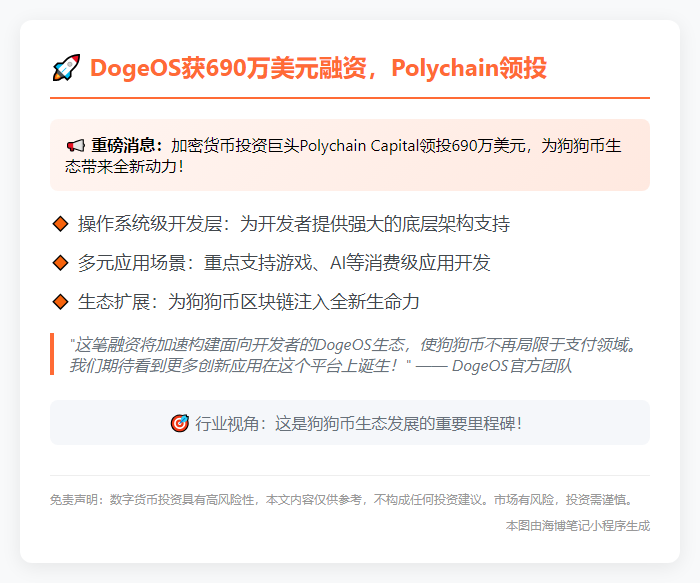
Task: Click the italic quote line starting 这笔融资将加速构建
Action: (x=354, y=345)
